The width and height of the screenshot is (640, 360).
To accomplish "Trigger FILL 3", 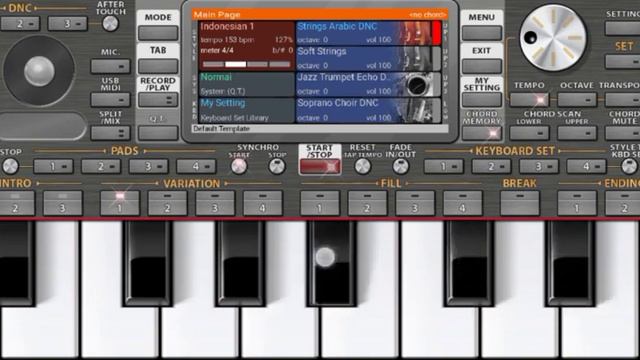I will tap(415, 203).
